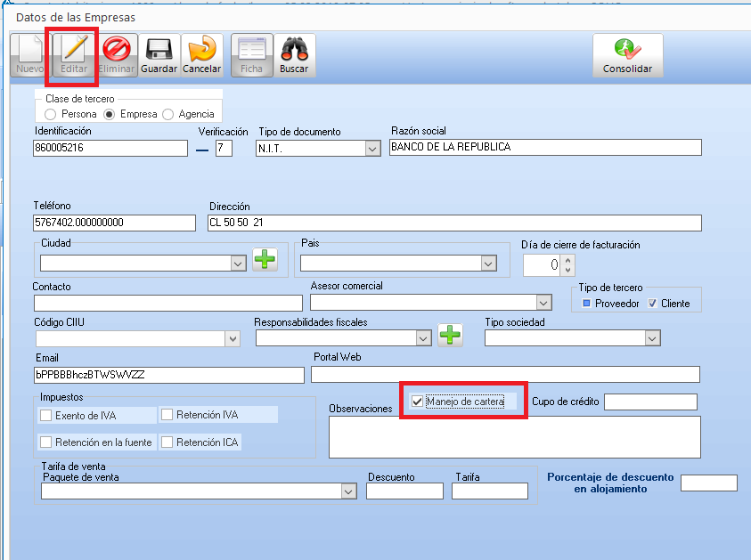Add fiscal responsibility with green plus
This screenshot has width=751, height=560.
(x=451, y=337)
